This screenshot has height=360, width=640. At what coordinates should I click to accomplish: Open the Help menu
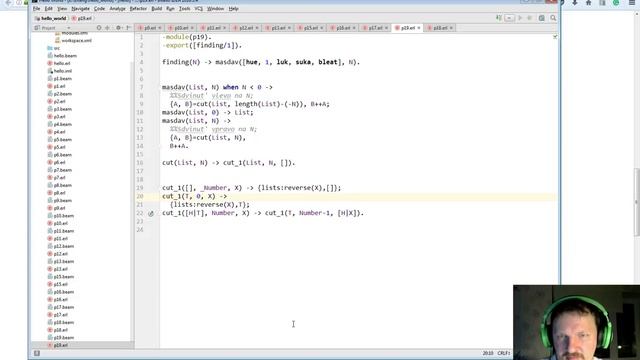click(233, 9)
